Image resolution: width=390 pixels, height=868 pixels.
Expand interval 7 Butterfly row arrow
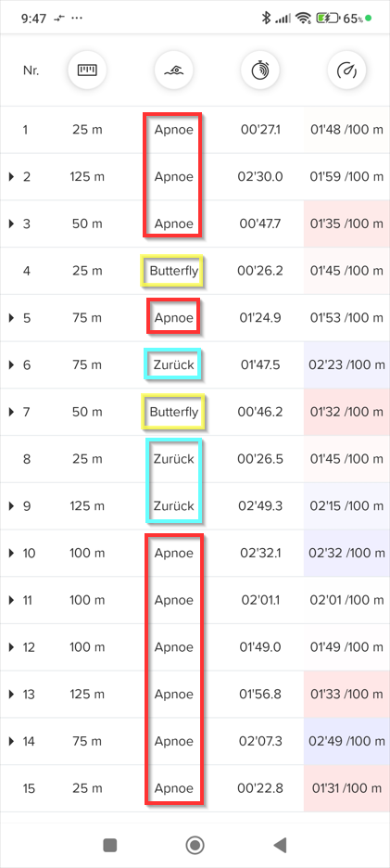click(x=11, y=413)
